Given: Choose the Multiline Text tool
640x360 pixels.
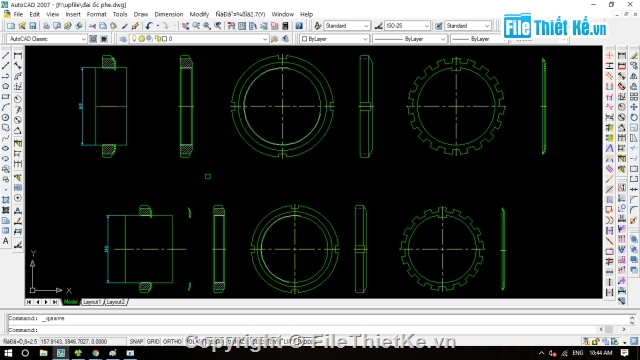Looking at the screenshot, I should 5,241.
